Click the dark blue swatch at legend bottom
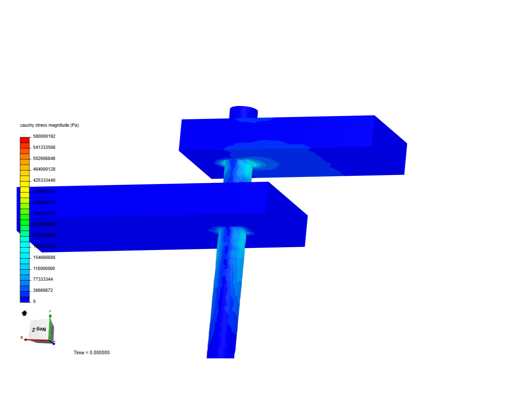532x399 pixels. click(x=25, y=300)
